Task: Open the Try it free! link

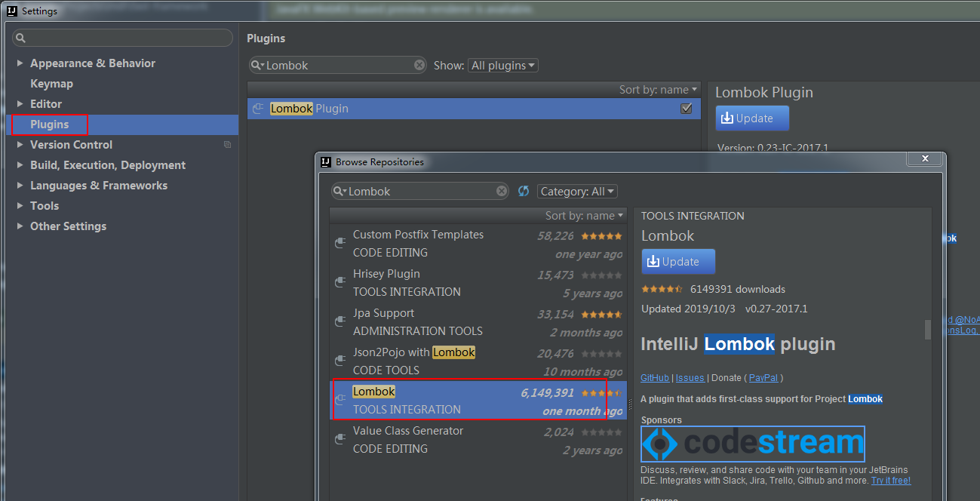Action: coord(891,481)
